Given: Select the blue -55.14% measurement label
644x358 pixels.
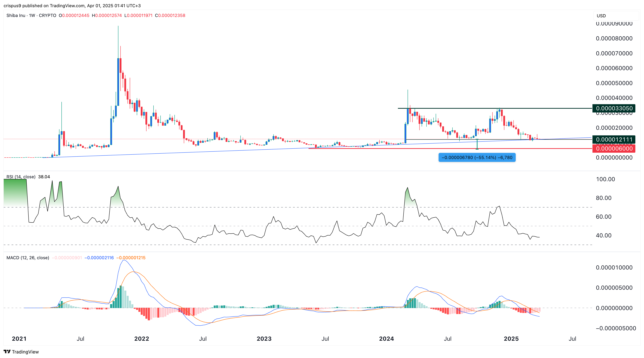Looking at the screenshot, I should click(477, 157).
